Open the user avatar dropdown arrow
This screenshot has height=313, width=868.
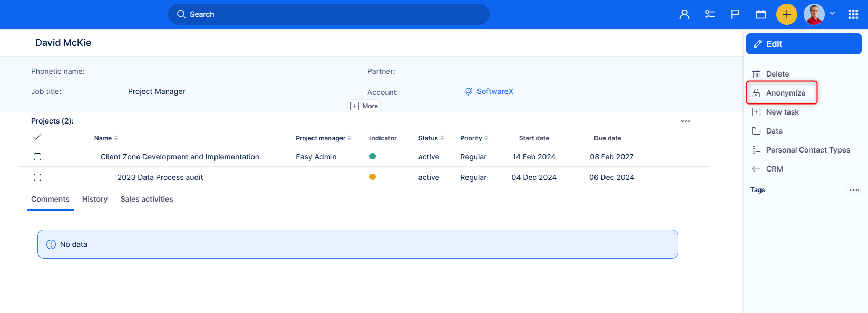click(x=832, y=14)
